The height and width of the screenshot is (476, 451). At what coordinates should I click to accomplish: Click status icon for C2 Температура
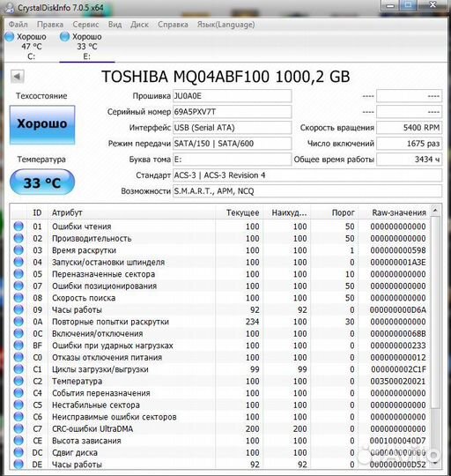(x=18, y=381)
